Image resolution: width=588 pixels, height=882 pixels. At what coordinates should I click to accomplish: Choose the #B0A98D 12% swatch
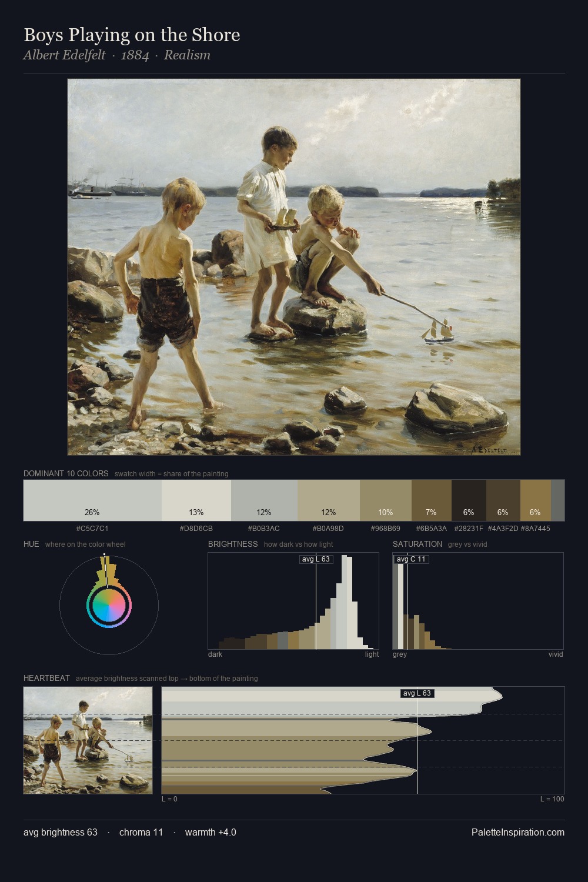pos(329,500)
